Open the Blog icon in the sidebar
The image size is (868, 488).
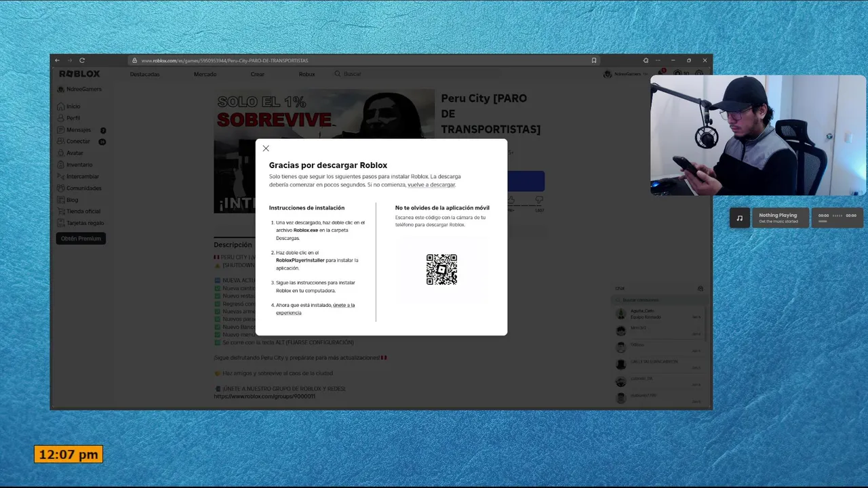click(61, 200)
